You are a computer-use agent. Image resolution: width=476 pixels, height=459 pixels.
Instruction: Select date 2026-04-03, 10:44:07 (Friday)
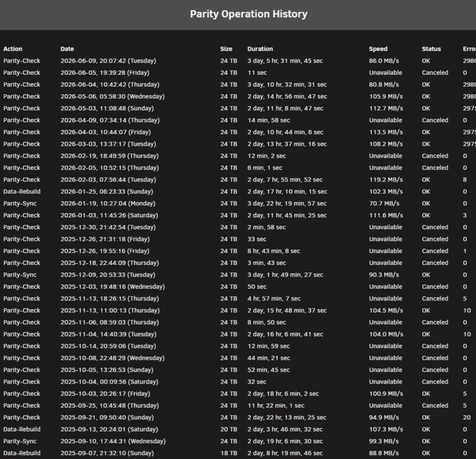click(105, 132)
